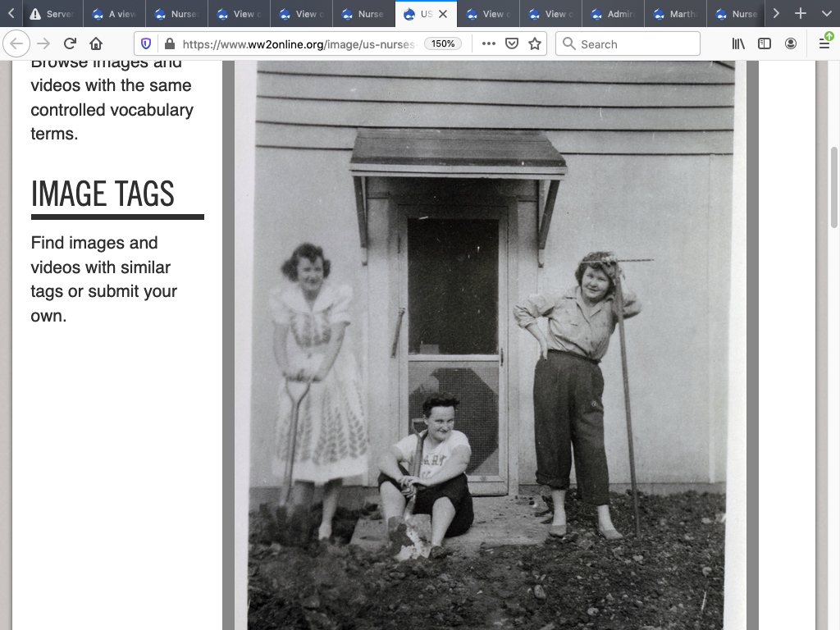Toggle the sidebar view icon
This screenshot has width=840, height=630.
coord(765,43)
